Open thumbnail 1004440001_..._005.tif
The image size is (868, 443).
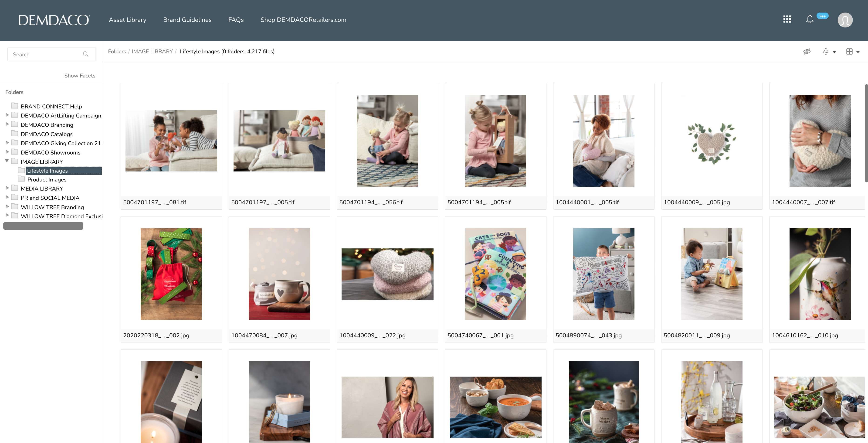click(604, 141)
